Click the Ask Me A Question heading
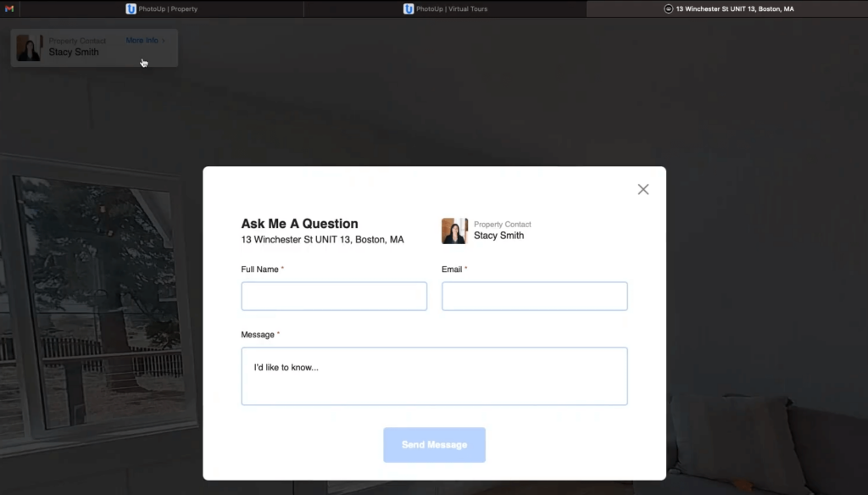 299,224
